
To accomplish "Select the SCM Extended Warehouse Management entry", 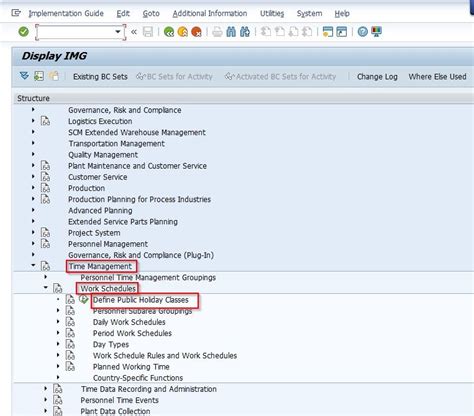I will (x=137, y=132).
